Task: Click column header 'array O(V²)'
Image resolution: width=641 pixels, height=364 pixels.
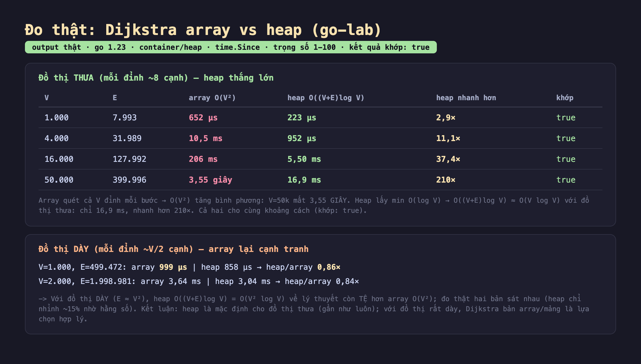Action: (x=212, y=98)
